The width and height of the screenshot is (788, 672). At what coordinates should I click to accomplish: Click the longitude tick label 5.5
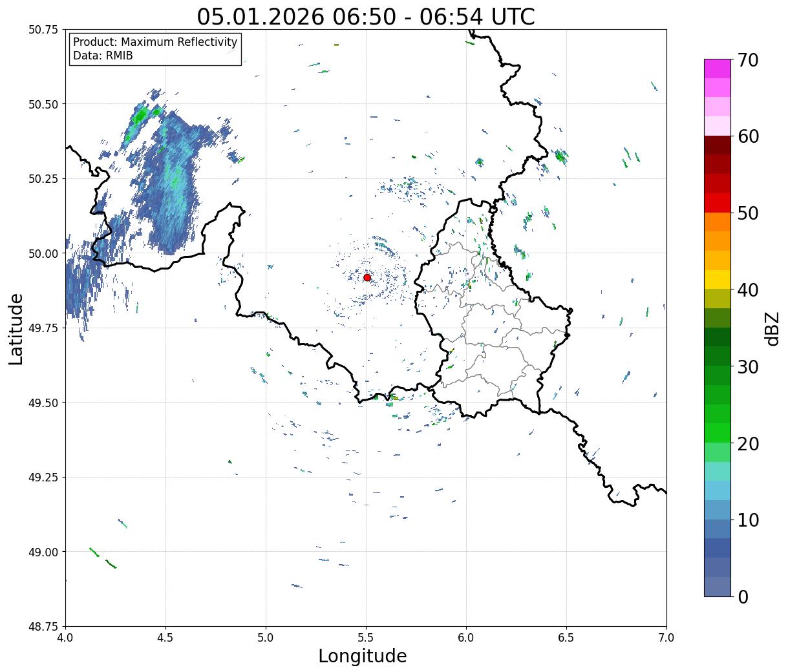(366, 638)
